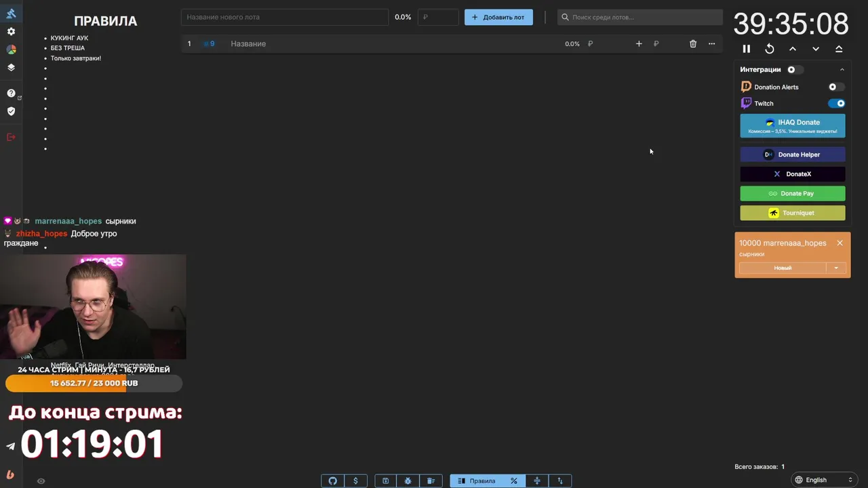The width and height of the screenshot is (868, 488).
Task: Toggle the percent display button
Action: coord(514,481)
